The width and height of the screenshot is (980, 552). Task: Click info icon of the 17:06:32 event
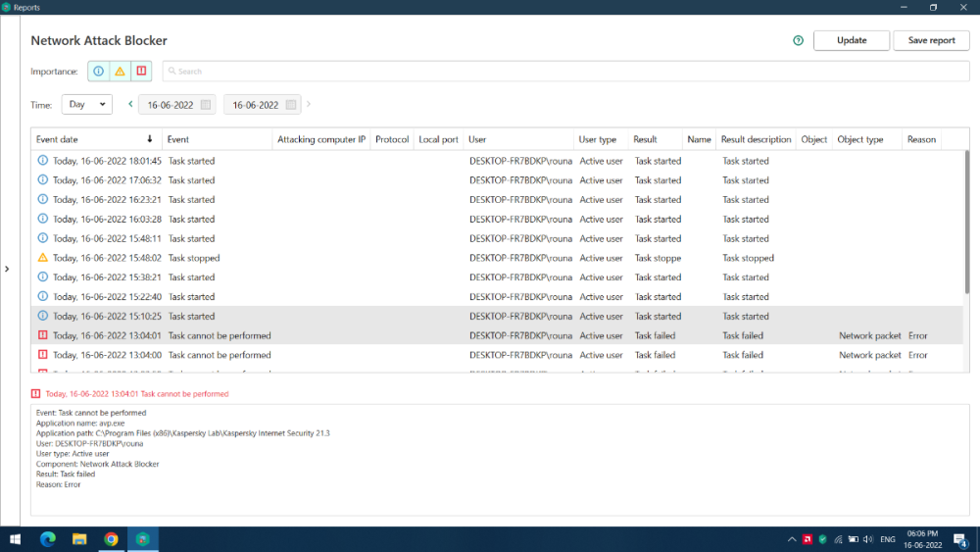[42, 179]
